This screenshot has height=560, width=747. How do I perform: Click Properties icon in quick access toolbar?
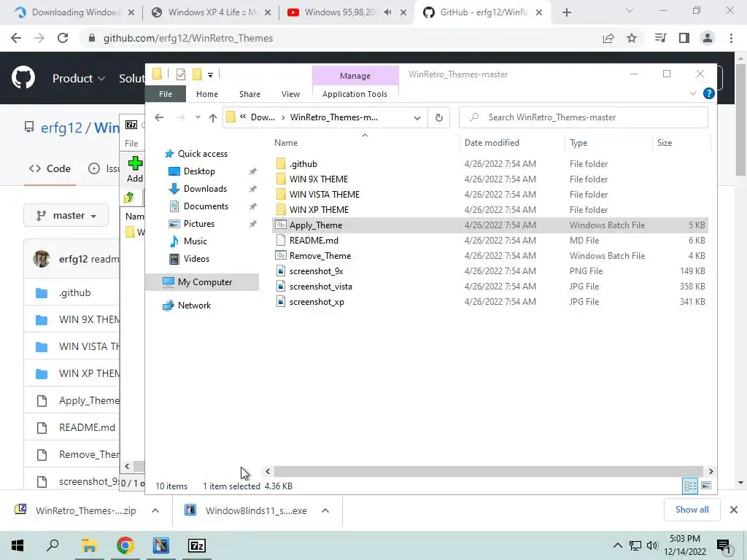(181, 74)
